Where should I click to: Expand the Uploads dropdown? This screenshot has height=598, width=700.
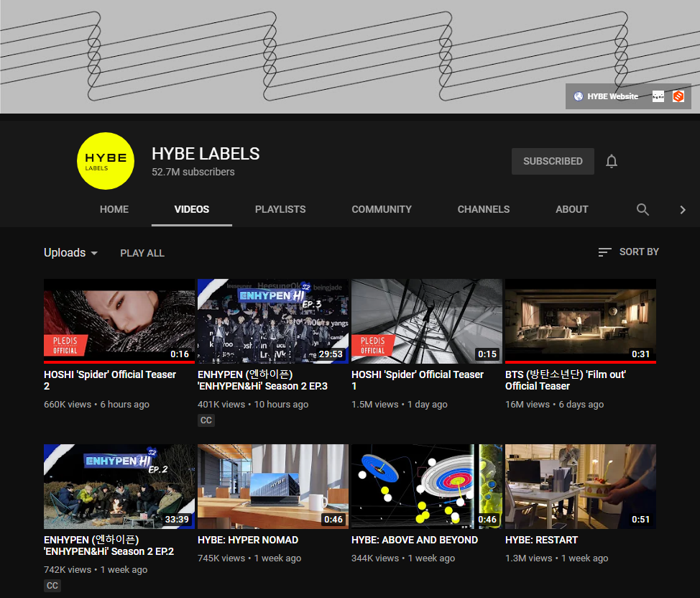(x=70, y=253)
